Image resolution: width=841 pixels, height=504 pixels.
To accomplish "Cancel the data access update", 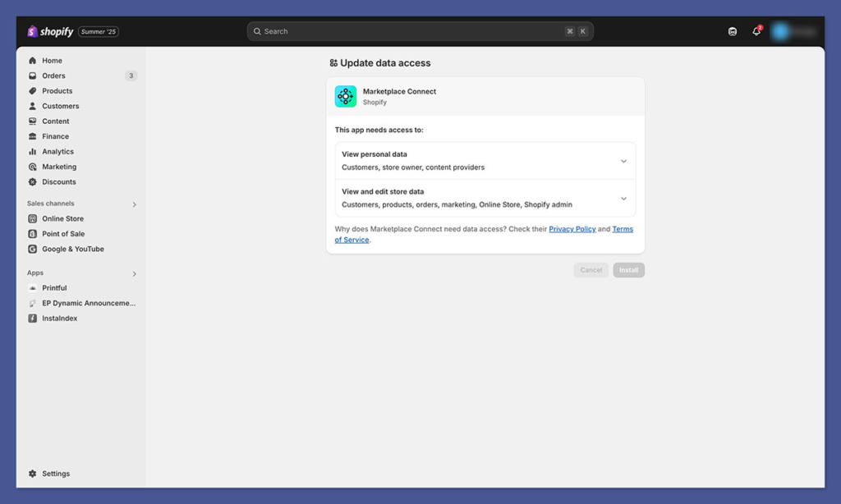I will pos(591,269).
